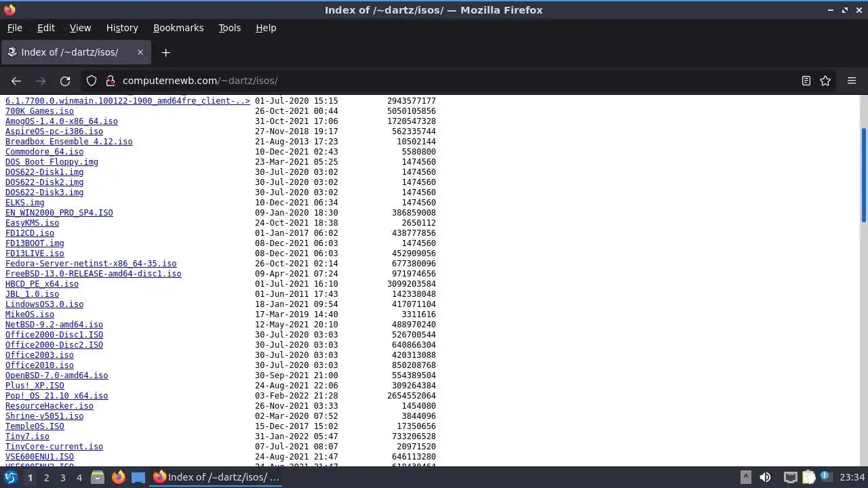Click the Office2000-Disc1.ISO link
Screen dimensions: 868x488
[54, 335]
